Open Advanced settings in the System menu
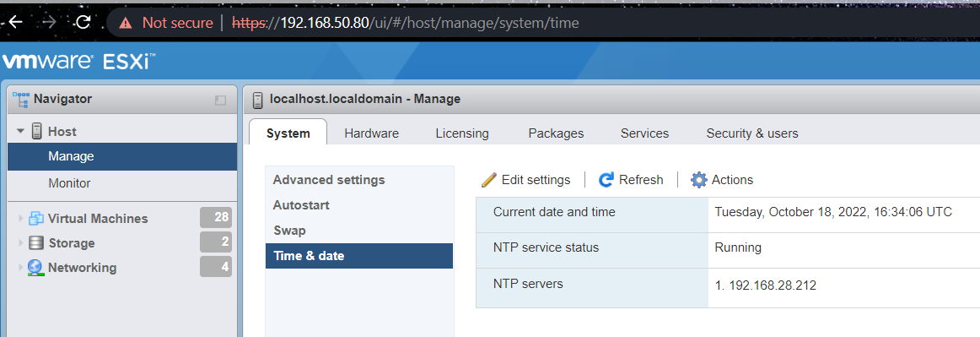This screenshot has width=980, height=337. click(329, 180)
